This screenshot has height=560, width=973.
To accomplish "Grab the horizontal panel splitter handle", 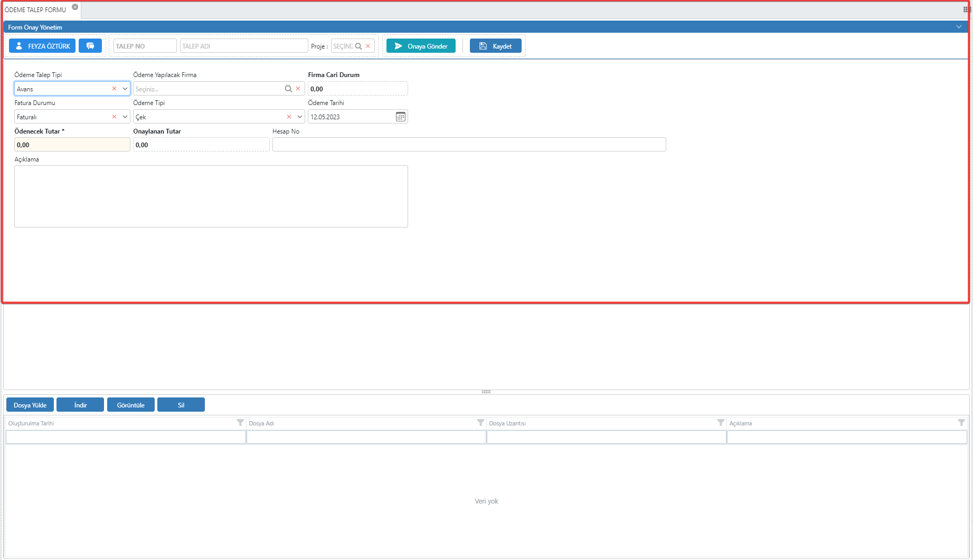I will pos(486,392).
